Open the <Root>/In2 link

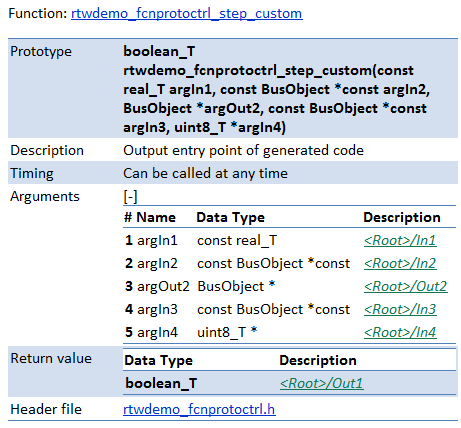point(400,263)
